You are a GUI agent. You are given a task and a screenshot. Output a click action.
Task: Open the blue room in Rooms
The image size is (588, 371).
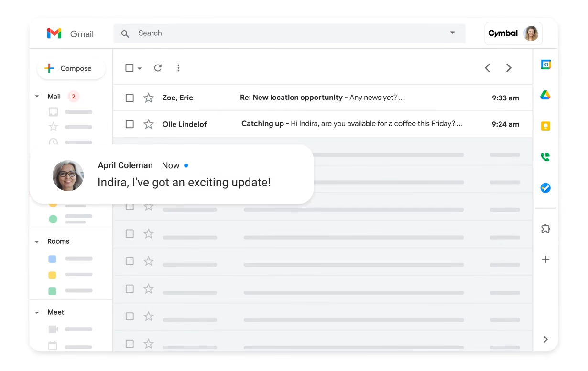53,259
